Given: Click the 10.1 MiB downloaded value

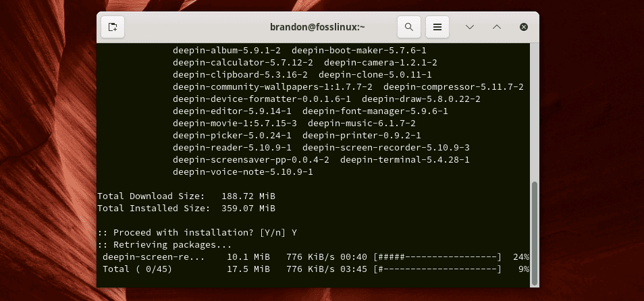Looking at the screenshot, I should coord(248,257).
